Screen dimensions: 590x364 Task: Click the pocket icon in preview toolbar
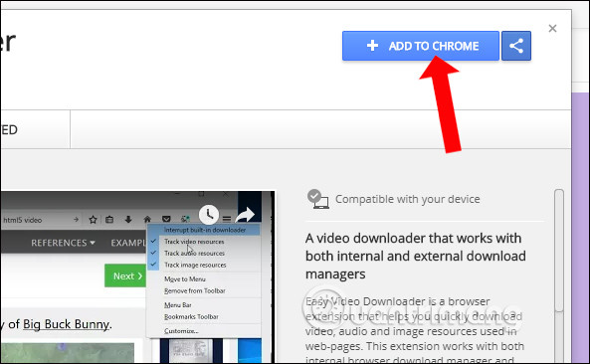coord(166,219)
